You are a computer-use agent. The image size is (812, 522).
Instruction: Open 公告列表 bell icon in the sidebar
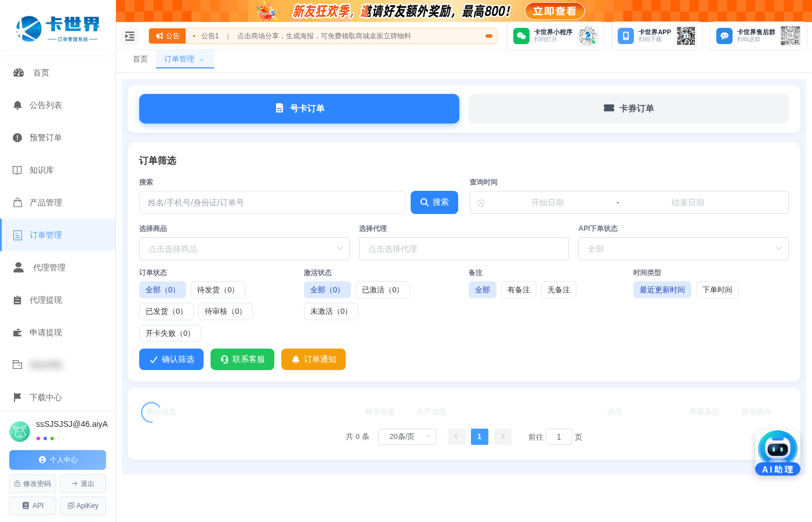(x=17, y=105)
